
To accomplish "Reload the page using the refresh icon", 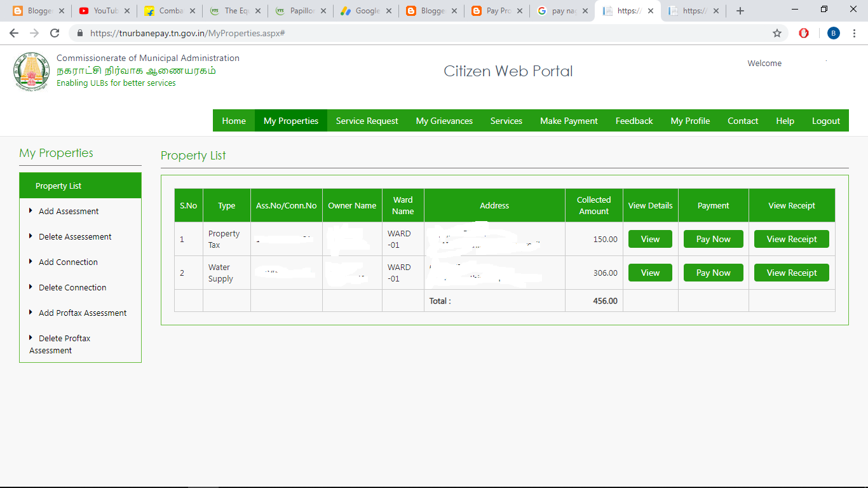I will [54, 33].
